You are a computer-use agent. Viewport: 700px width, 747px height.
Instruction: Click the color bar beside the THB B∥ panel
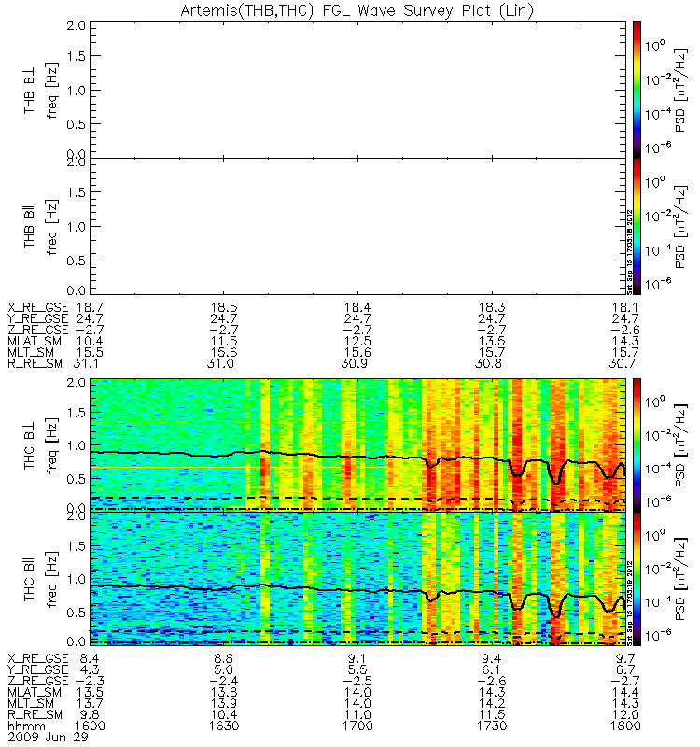point(637,226)
